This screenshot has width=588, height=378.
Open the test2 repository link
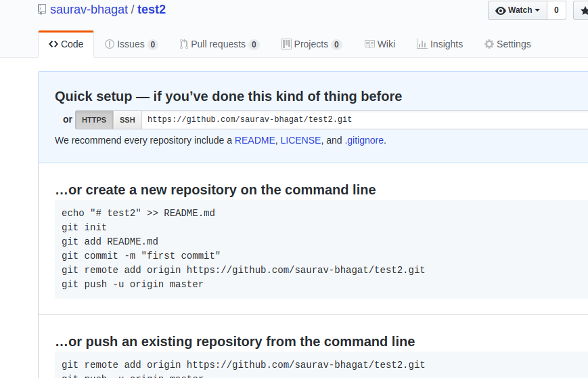click(152, 9)
